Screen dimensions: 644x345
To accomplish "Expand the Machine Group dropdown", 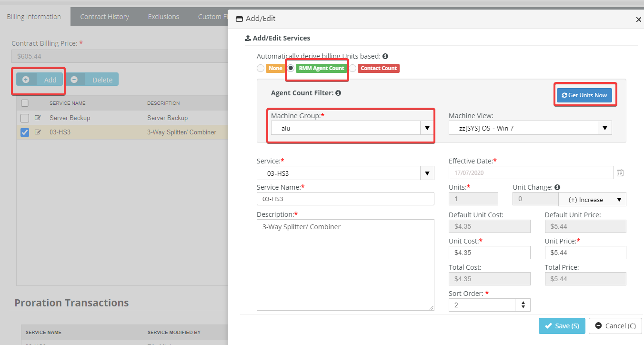I will (427, 128).
